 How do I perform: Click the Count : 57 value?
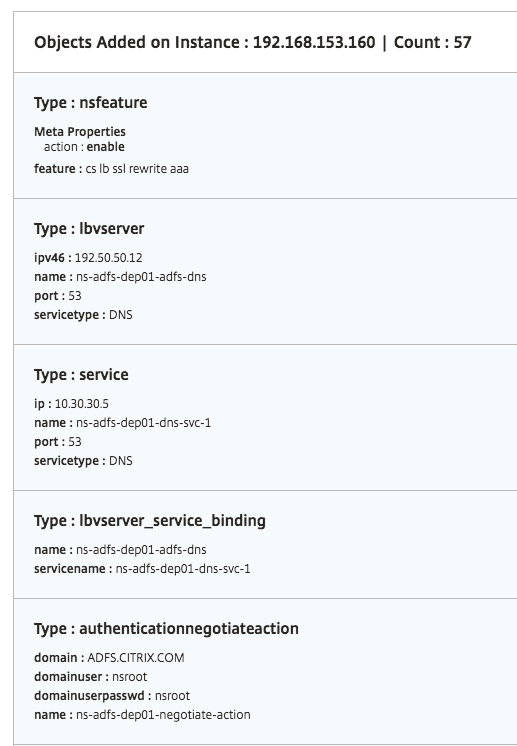pyautogui.click(x=432, y=42)
